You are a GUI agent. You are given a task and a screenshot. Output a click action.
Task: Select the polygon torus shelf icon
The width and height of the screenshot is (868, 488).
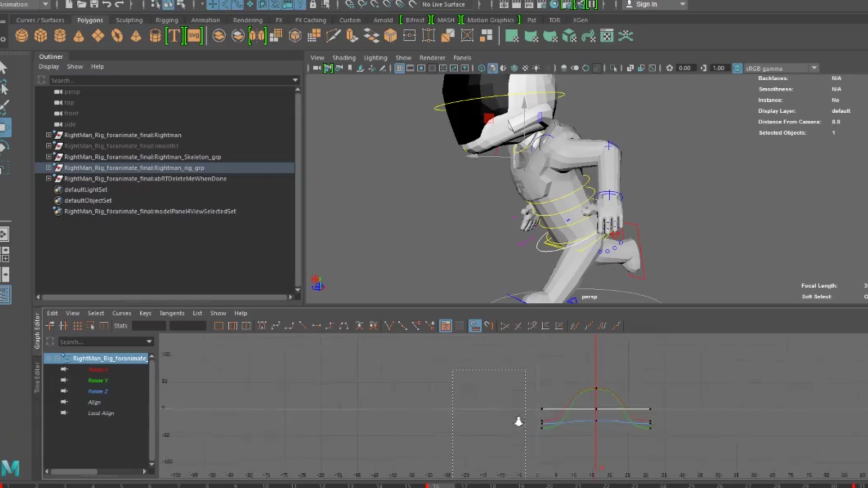point(117,36)
